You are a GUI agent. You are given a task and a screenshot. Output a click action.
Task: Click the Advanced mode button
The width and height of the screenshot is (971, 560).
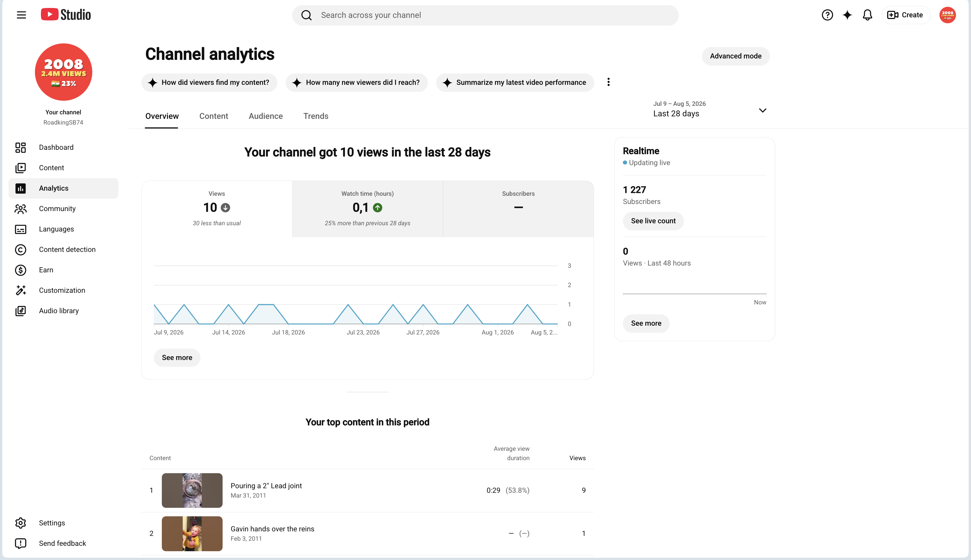pyautogui.click(x=735, y=56)
